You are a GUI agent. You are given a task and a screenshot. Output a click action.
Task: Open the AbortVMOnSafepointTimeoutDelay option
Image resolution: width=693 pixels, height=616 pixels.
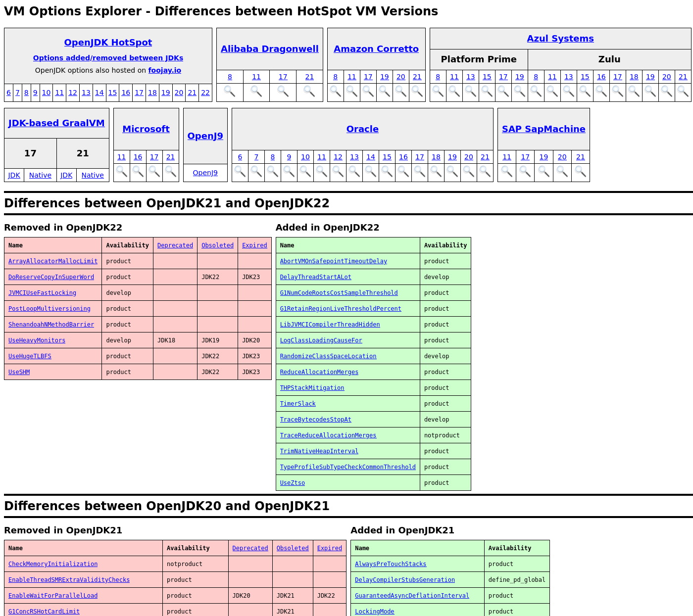point(334,261)
